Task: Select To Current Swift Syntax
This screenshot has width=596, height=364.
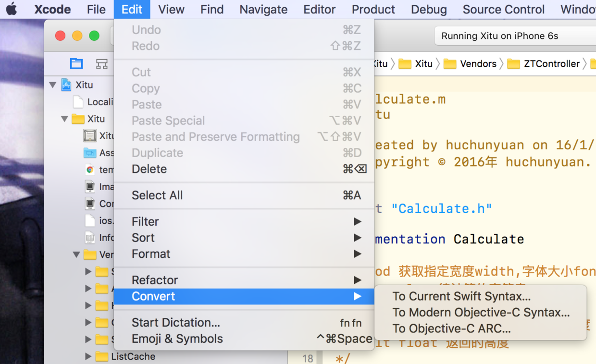Action: [x=461, y=296]
